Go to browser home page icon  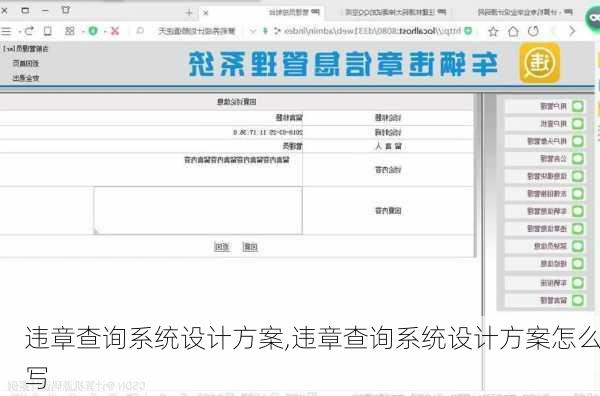[x=513, y=31]
